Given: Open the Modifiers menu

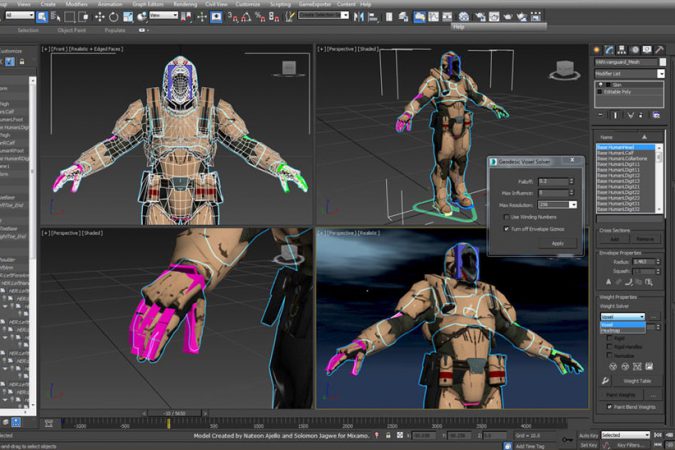Looking at the screenshot, I should point(78,4).
